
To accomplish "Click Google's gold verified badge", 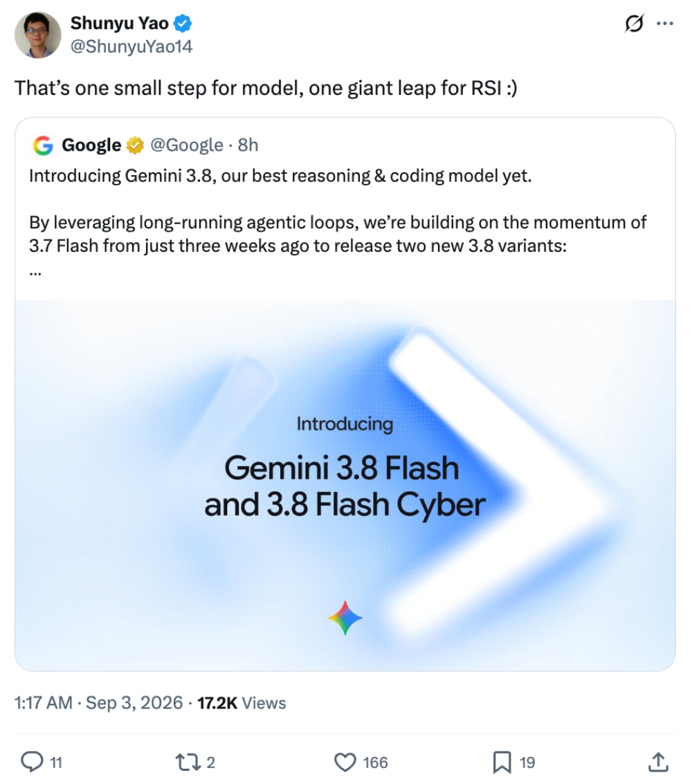I will 134,145.
